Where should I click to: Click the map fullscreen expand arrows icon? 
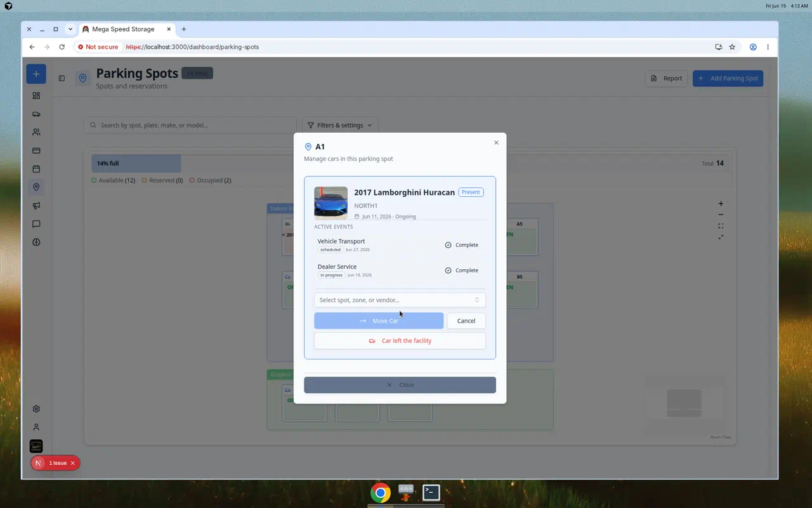tap(721, 237)
